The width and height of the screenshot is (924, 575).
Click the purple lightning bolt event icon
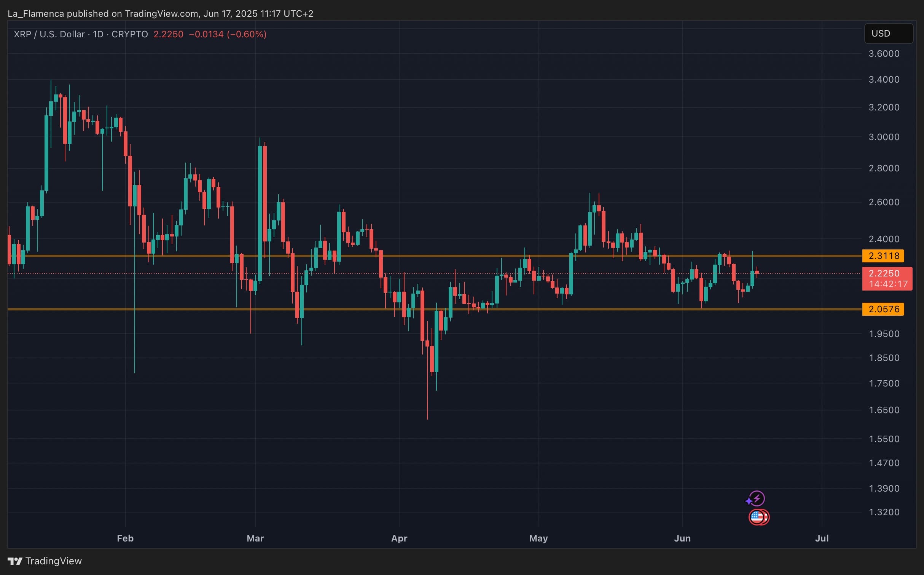[x=757, y=498]
